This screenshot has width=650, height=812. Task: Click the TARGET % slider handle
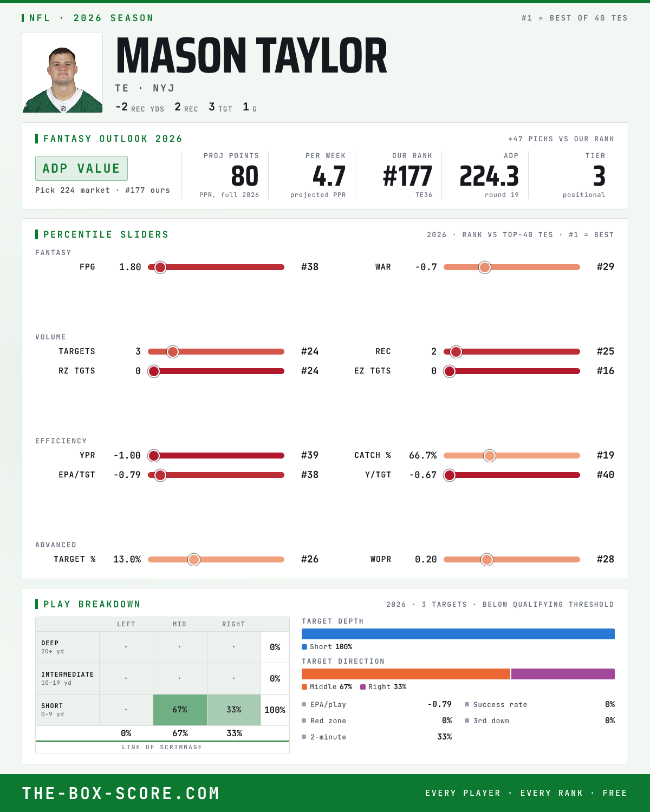194,560
